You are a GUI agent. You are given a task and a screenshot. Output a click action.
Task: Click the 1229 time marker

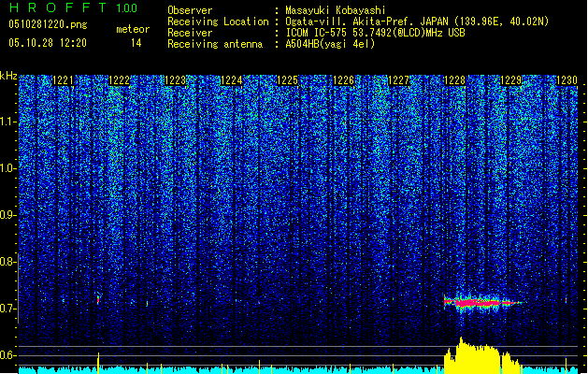point(510,80)
